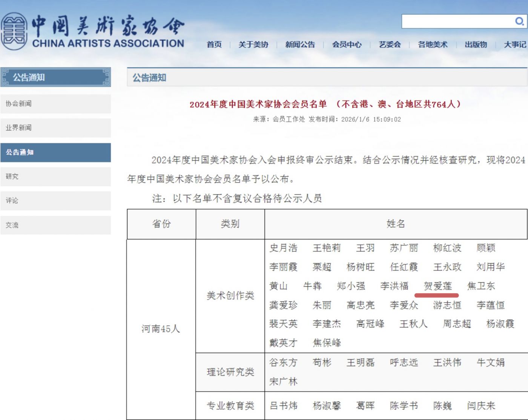
Task: Open the 艺委会 navigation item
Action: point(390,44)
